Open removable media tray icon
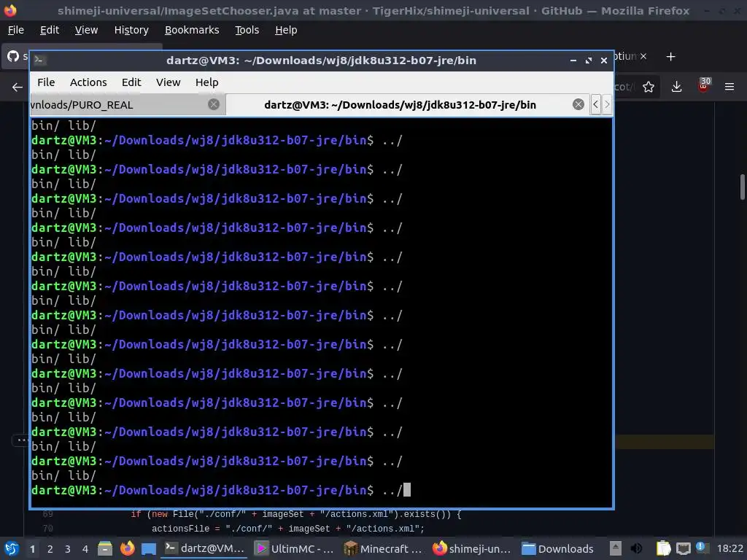This screenshot has width=747, height=560. coord(616,548)
